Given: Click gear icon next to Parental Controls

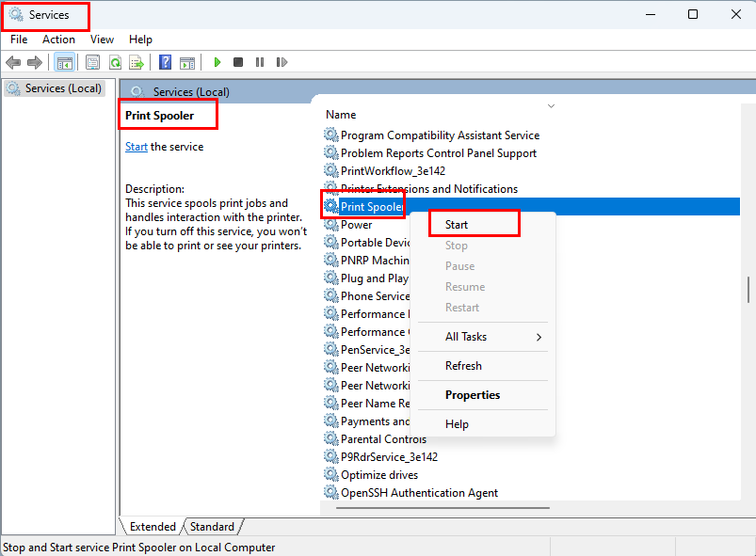Looking at the screenshot, I should pos(330,439).
